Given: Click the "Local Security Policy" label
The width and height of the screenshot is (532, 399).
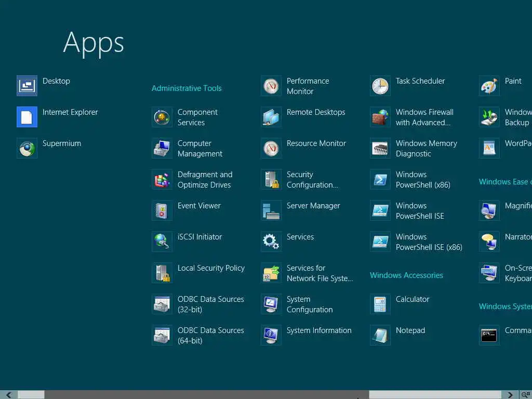Looking at the screenshot, I should click(211, 268).
